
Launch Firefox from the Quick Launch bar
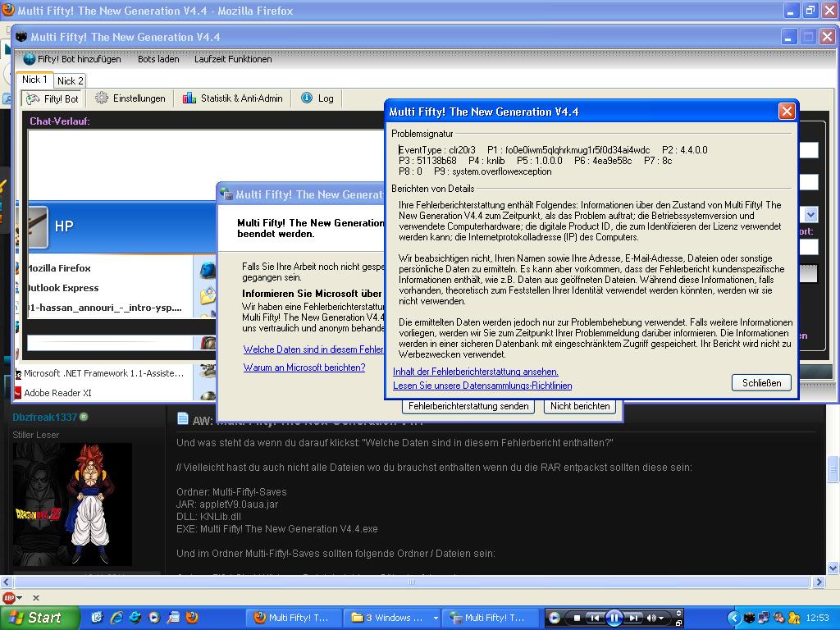point(193,618)
